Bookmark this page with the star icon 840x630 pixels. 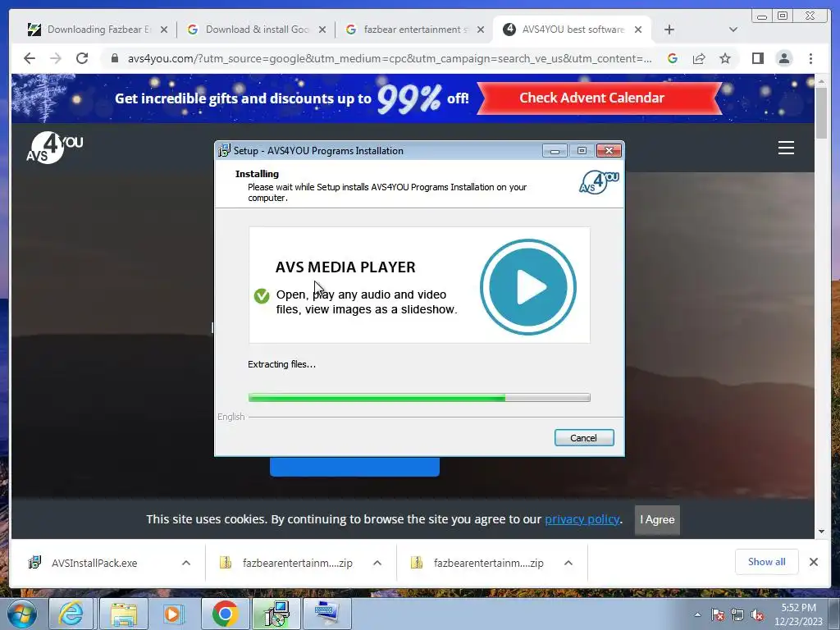pyautogui.click(x=725, y=58)
